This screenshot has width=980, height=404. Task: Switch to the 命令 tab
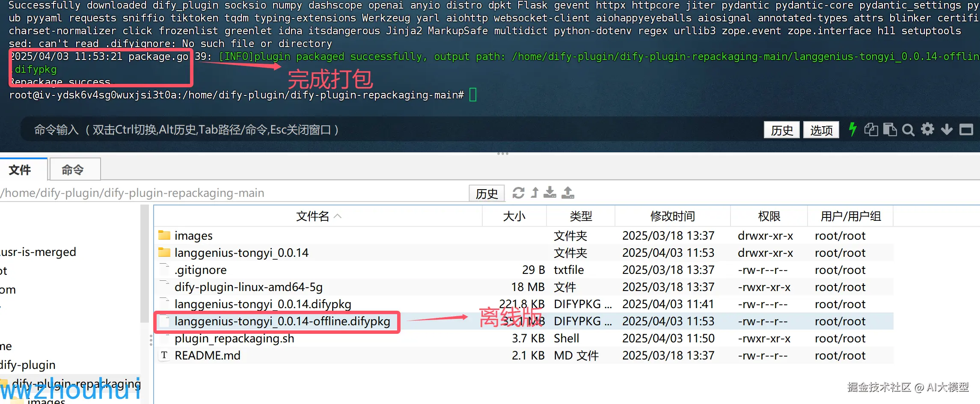(x=74, y=169)
